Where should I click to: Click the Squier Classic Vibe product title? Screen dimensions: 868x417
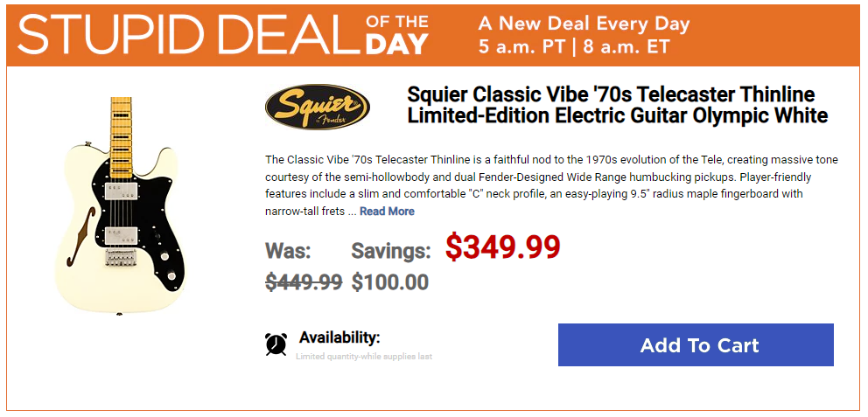[x=617, y=105]
